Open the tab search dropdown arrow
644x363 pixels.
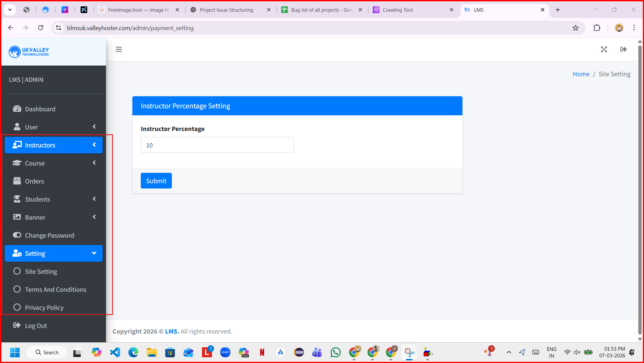pyautogui.click(x=10, y=10)
